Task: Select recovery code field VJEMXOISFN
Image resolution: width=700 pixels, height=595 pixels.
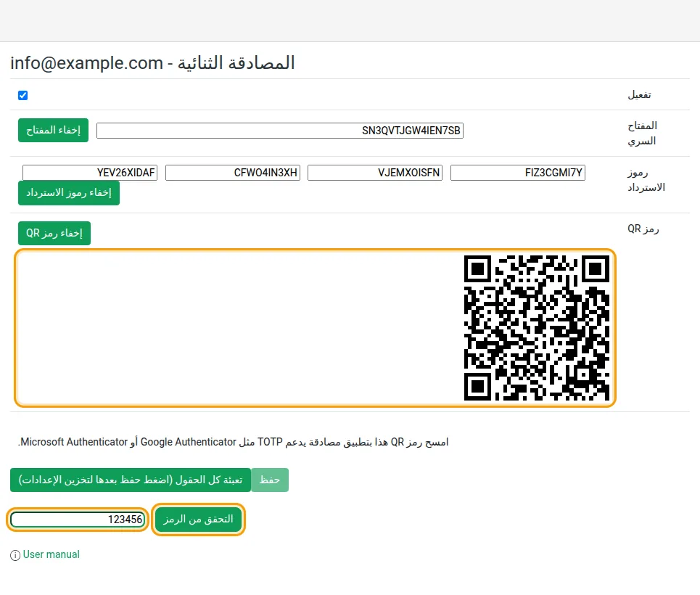Action: coord(375,173)
